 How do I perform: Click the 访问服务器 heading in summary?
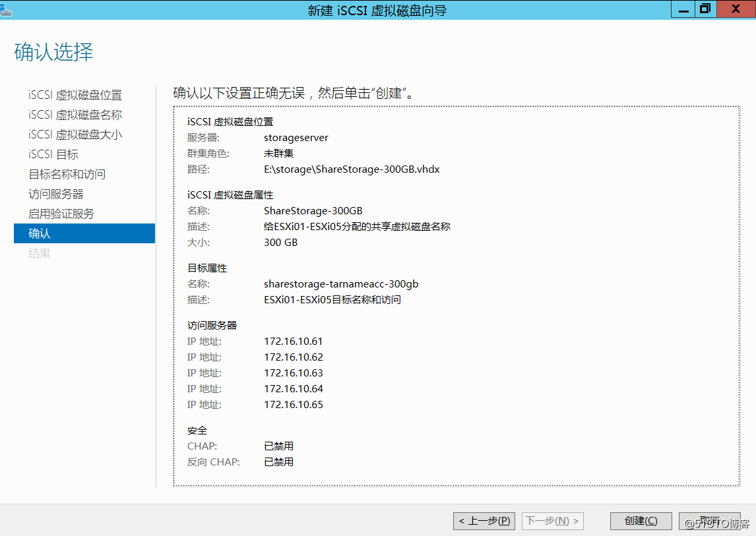(212, 326)
